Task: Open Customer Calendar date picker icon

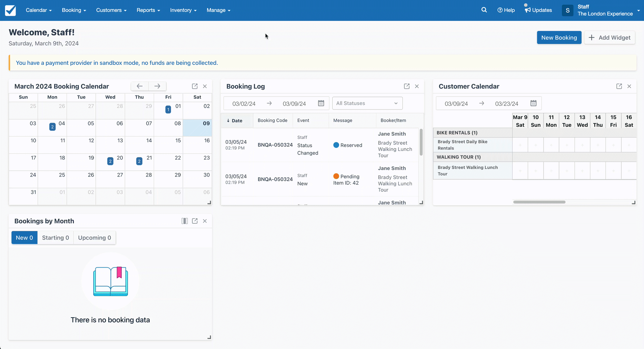Action: pos(533,103)
